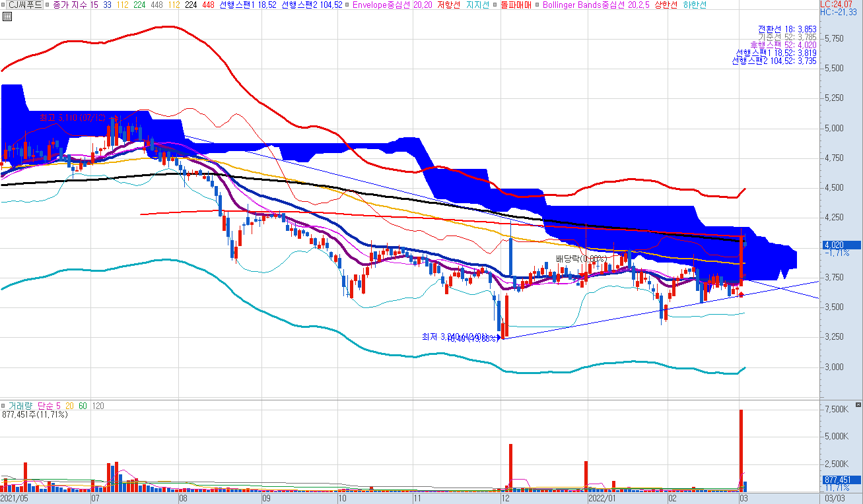Screen dimensions: 863x504
Task: Click the square marker before Envelope중심선
Action: tap(348, 5)
